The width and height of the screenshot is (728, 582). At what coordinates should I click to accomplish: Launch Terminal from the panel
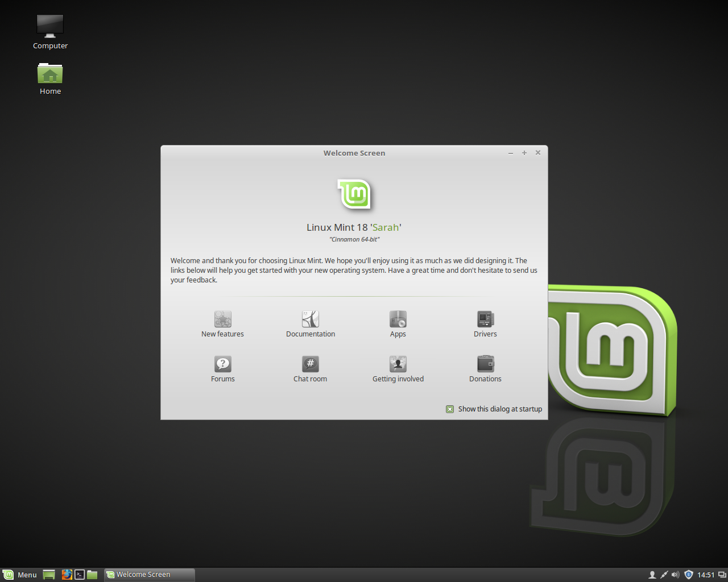(80, 575)
